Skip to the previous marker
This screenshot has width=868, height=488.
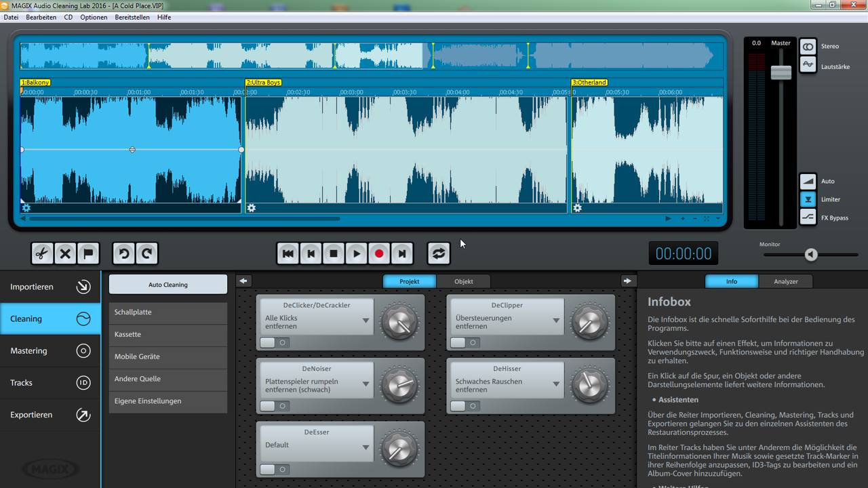pos(311,253)
